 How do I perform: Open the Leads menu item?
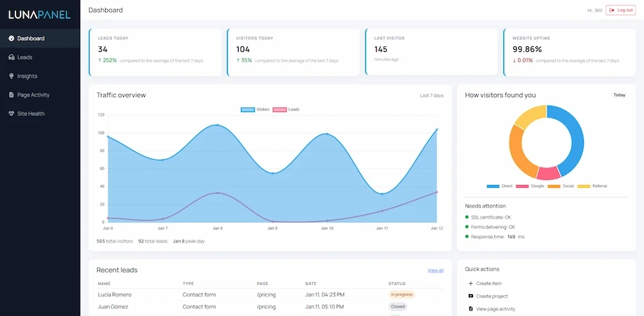pyautogui.click(x=40, y=57)
